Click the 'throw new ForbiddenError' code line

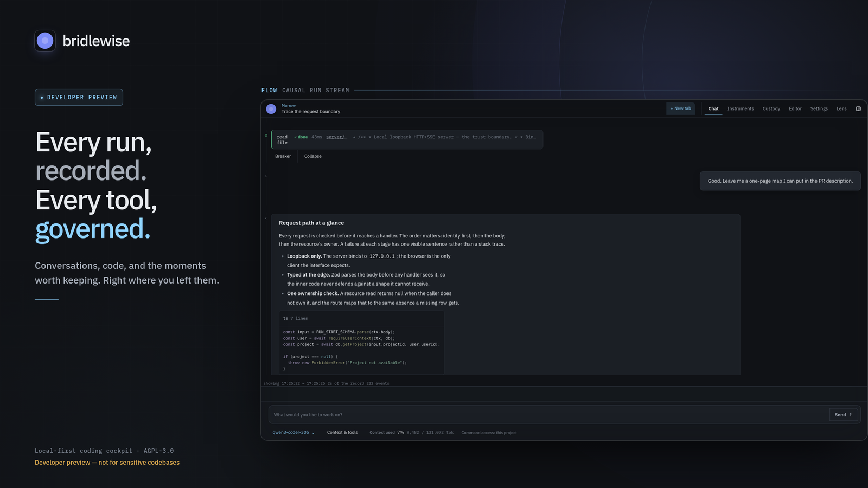point(347,363)
